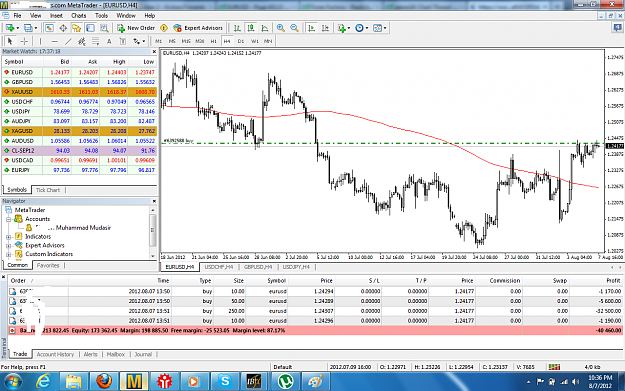The width and height of the screenshot is (625, 391).
Task: Select the Fibonacci Retracement tool
Action: (x=95, y=41)
